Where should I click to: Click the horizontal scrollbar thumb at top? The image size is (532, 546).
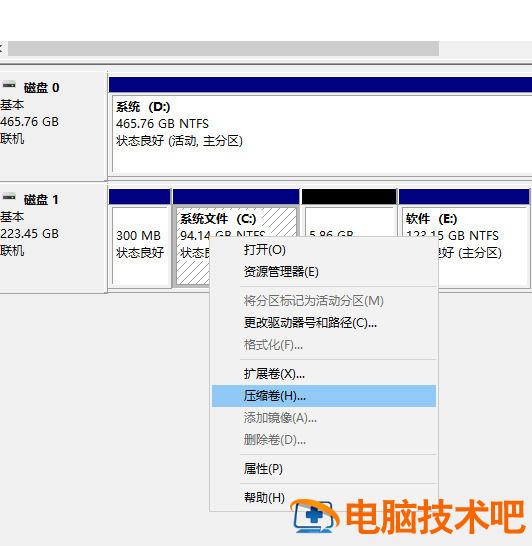(224, 48)
